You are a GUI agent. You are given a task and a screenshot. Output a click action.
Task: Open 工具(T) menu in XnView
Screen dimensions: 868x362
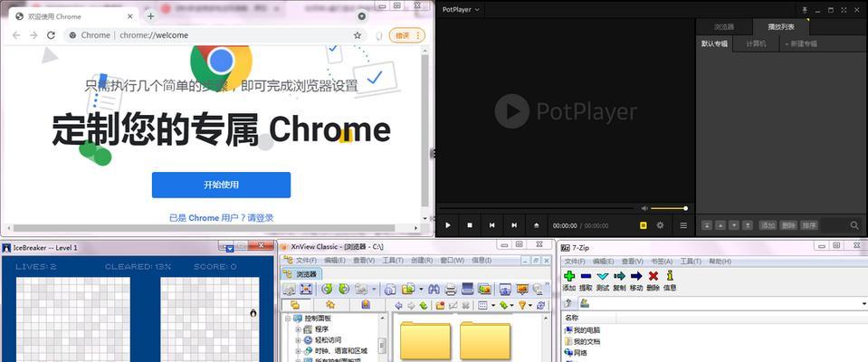click(393, 260)
